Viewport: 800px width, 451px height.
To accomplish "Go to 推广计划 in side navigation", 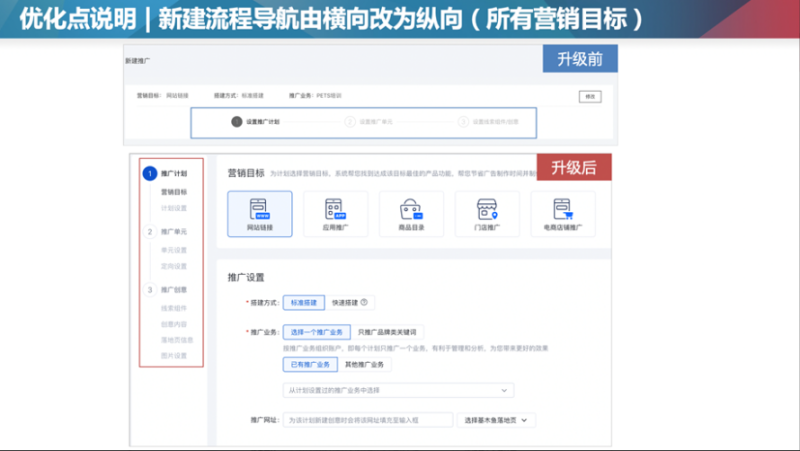I will coord(174,173).
